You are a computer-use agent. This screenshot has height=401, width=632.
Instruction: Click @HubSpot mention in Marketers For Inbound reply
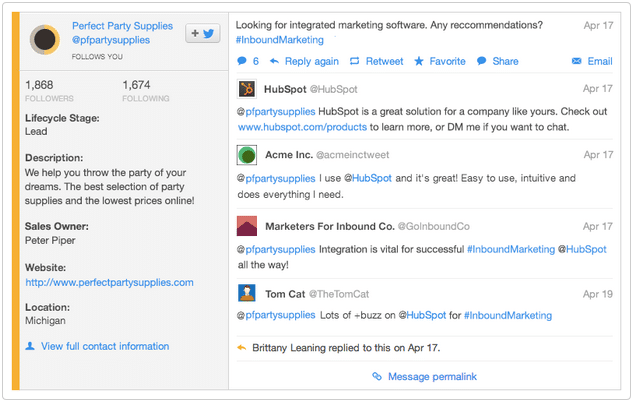582,249
